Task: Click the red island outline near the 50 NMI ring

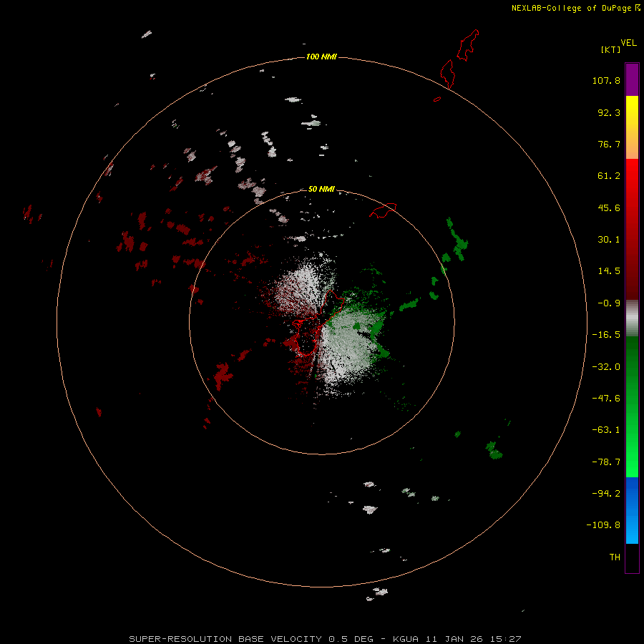Action: click(383, 210)
